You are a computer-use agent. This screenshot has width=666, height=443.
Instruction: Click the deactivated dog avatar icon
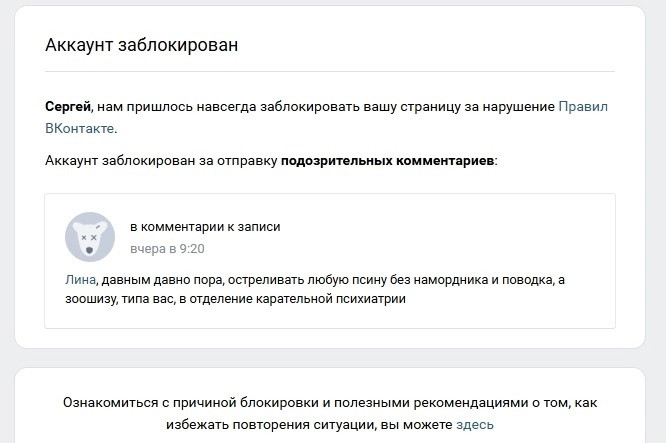[90, 237]
